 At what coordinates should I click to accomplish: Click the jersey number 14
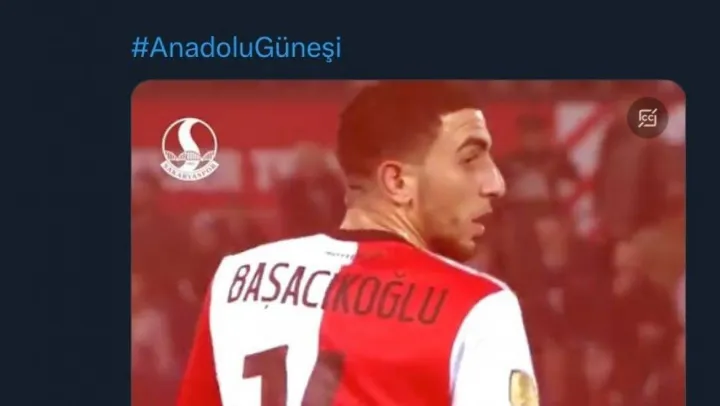click(x=294, y=376)
